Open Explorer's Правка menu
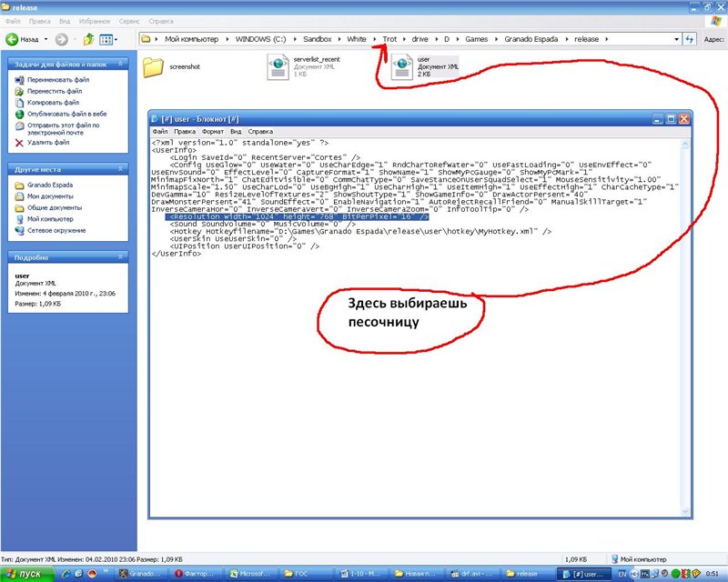 (x=39, y=21)
